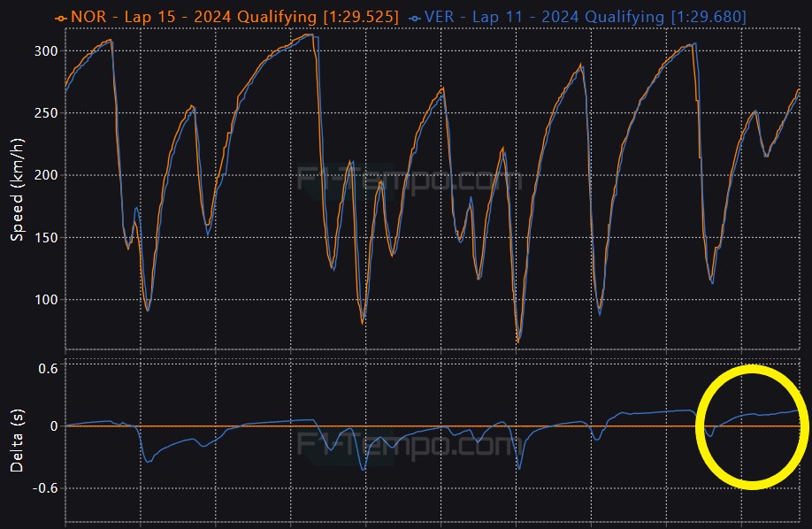Click the F1Tempo.com watermark on delta chart
Viewport: 812px width, 529px height.
[x=409, y=442]
